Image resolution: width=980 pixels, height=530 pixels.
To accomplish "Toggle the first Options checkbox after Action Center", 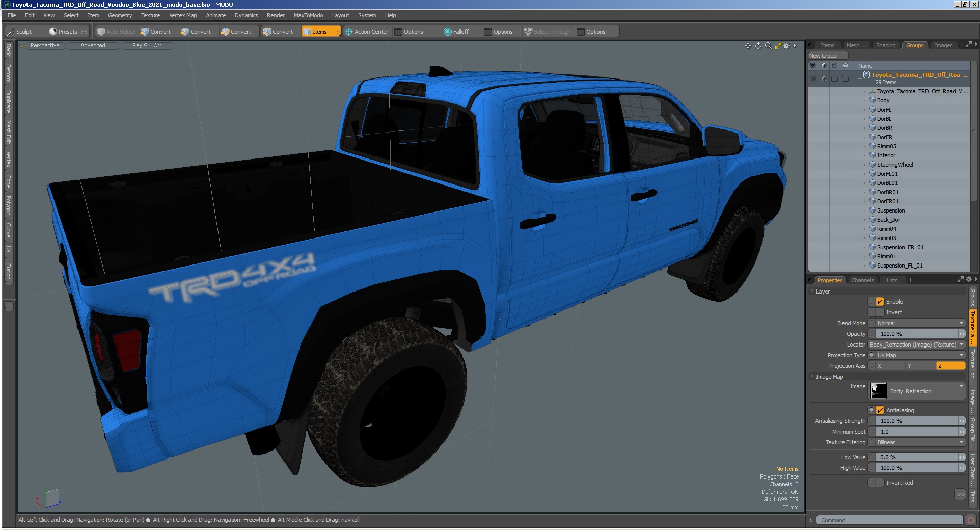I will point(399,32).
